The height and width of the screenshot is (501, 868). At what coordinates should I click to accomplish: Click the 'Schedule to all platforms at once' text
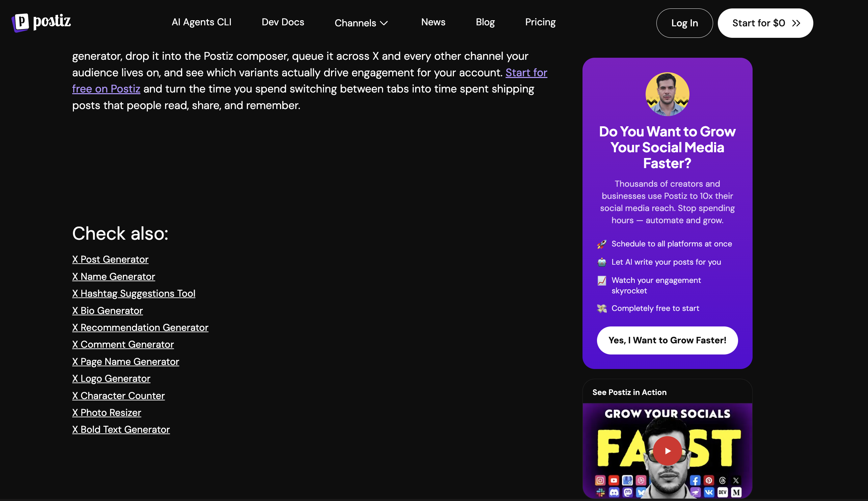tap(672, 244)
